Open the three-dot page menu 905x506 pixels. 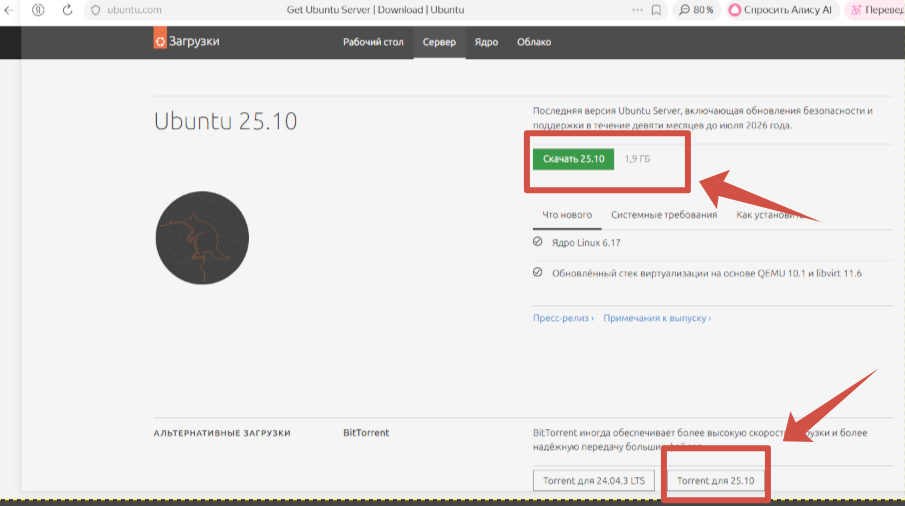coord(637,10)
